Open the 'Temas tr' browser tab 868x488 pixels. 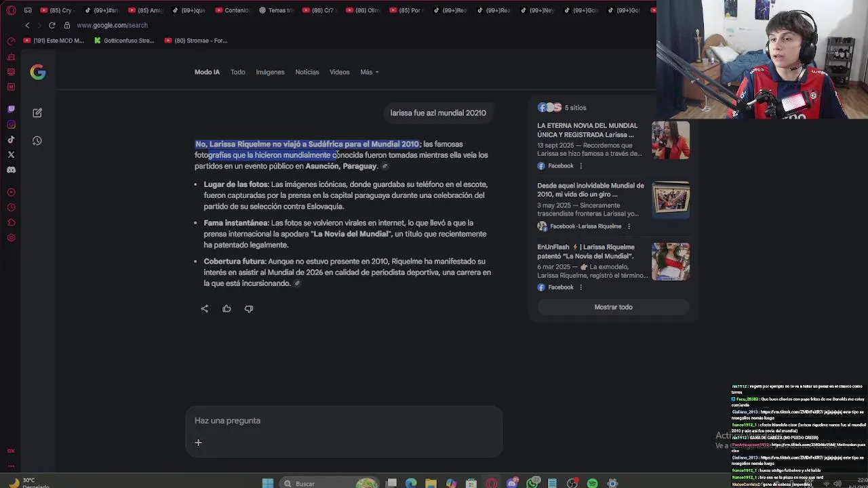click(x=277, y=10)
